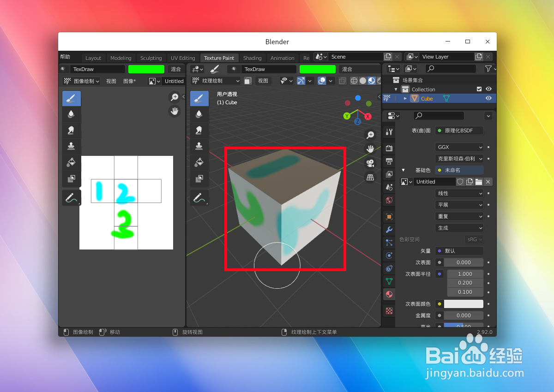Toggle X-ray display in the viewport header
Screen dimensions: 554x392
(343, 81)
